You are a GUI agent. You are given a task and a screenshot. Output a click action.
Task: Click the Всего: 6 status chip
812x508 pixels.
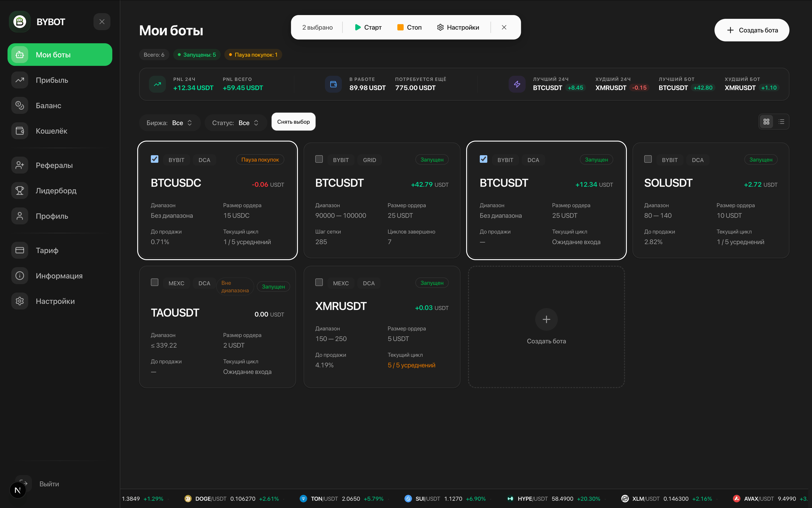tap(154, 55)
